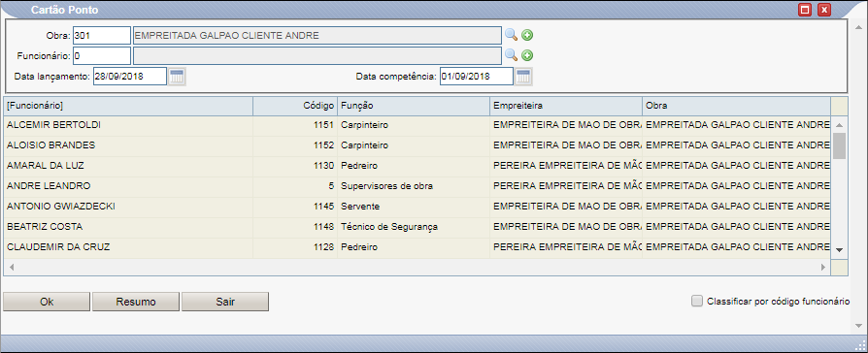
Task: Open the Resumo button
Action: (136, 302)
